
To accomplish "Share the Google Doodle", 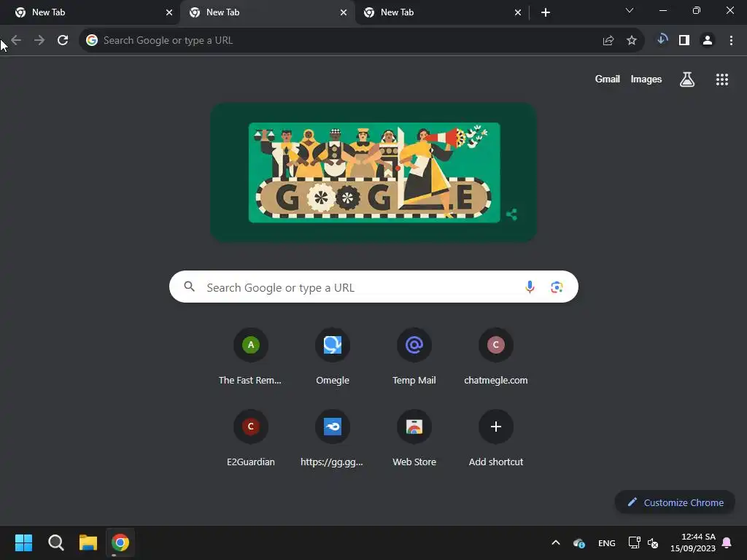I will pos(511,214).
